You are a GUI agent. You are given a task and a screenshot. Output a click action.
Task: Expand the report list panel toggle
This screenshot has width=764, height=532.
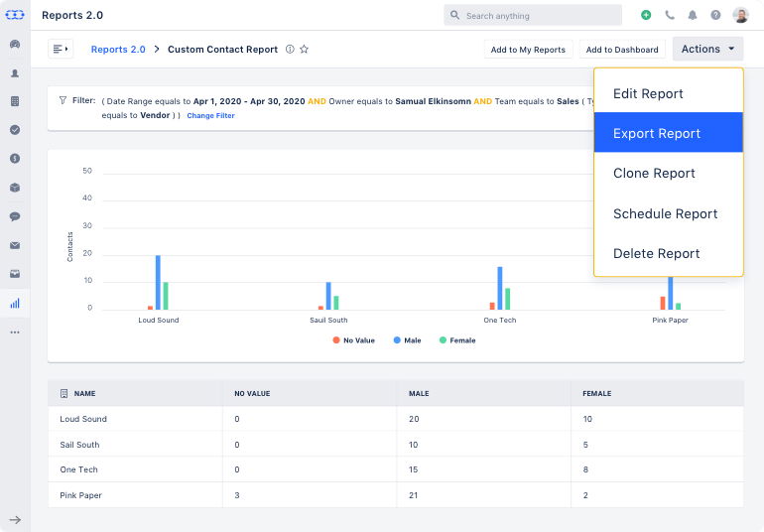point(61,50)
